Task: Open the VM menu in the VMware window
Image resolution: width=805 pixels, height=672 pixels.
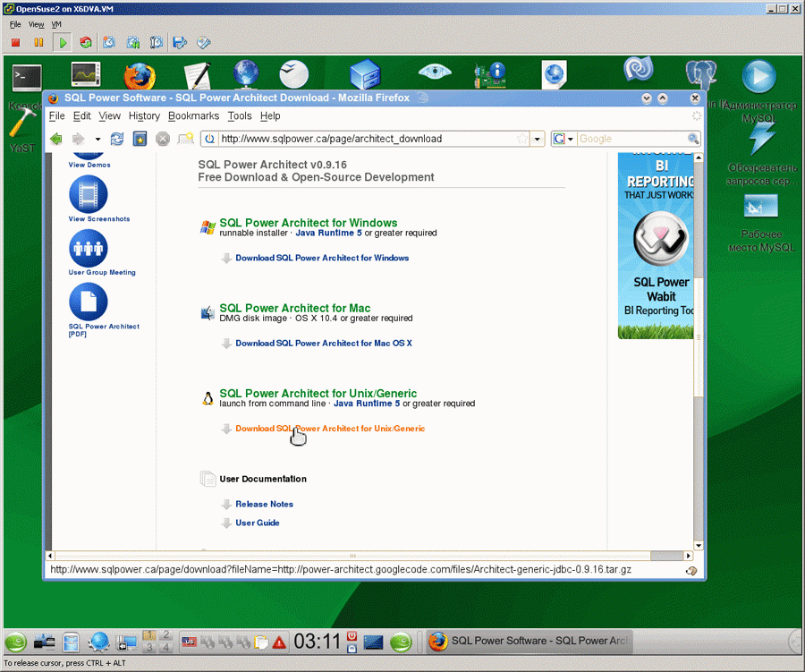Action: (x=56, y=24)
